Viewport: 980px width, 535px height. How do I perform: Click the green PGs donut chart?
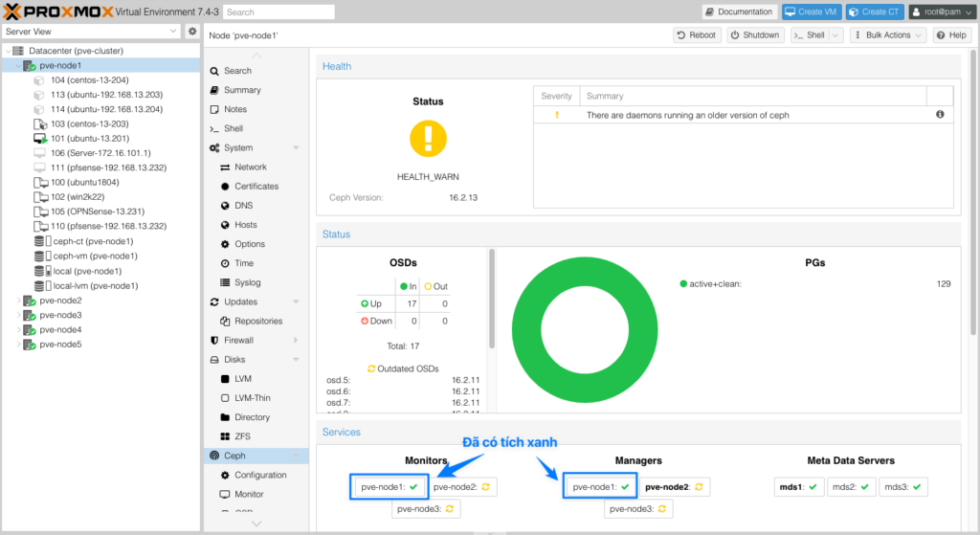(585, 329)
